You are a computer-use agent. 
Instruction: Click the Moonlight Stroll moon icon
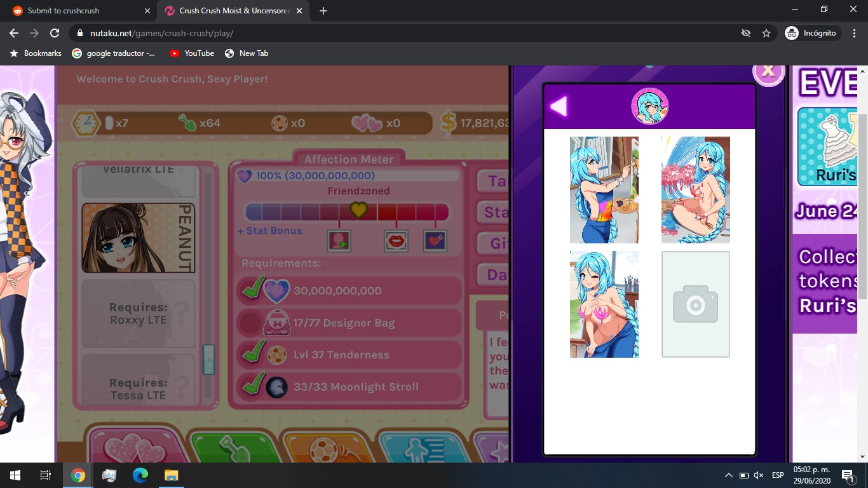(x=276, y=386)
